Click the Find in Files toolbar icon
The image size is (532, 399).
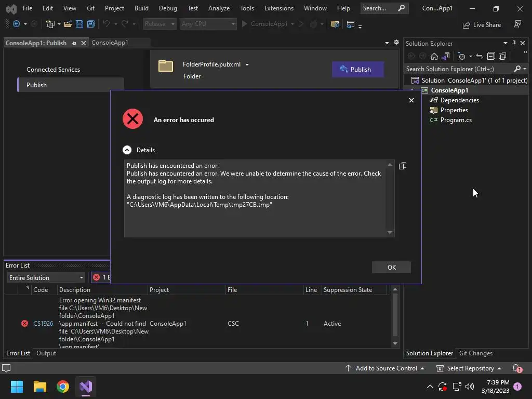335,24
